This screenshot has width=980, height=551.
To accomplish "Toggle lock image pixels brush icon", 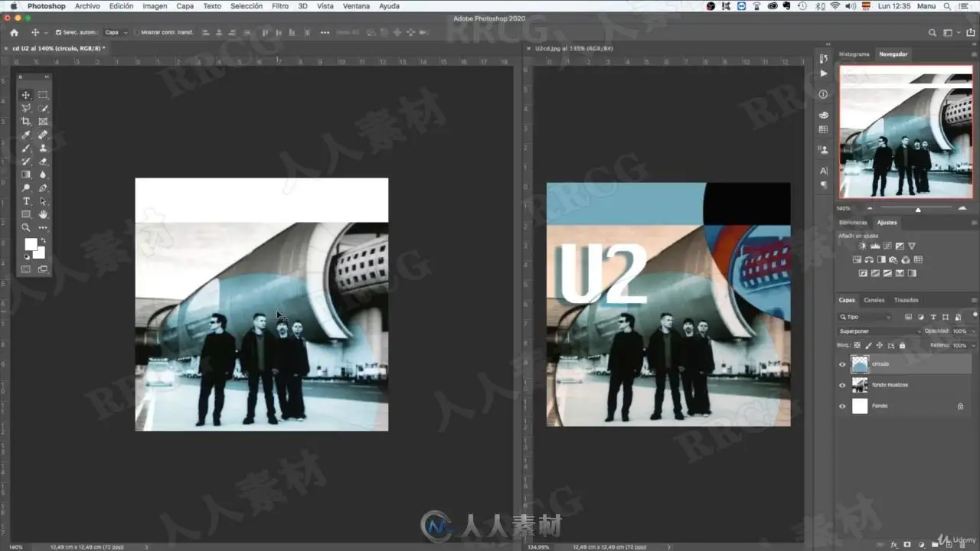I will point(868,345).
